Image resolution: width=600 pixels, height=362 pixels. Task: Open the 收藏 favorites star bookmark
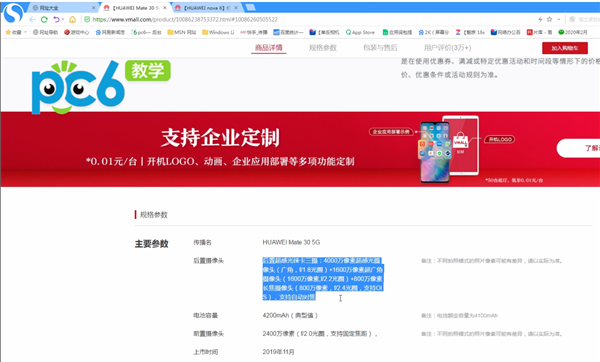13,32
